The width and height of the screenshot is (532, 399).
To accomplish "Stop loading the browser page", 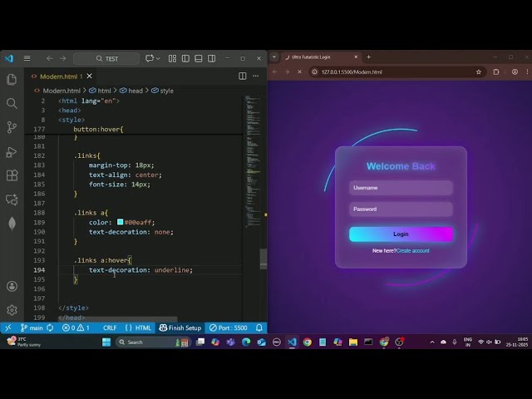I will pos(299,72).
